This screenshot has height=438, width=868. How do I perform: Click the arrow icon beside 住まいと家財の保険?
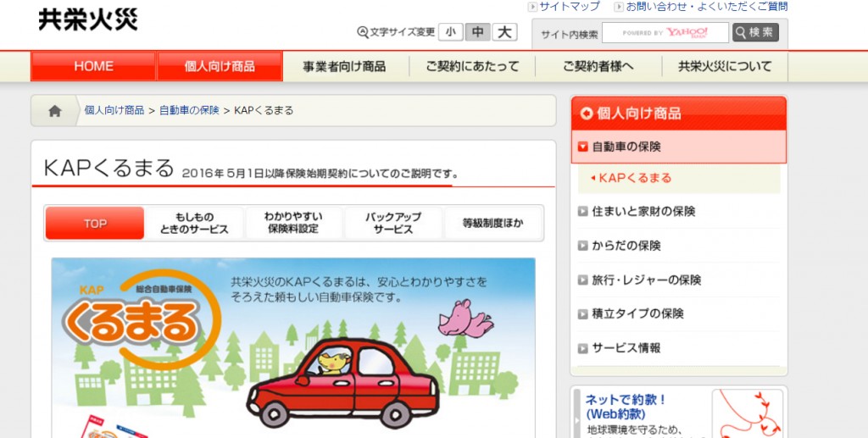pyautogui.click(x=582, y=211)
